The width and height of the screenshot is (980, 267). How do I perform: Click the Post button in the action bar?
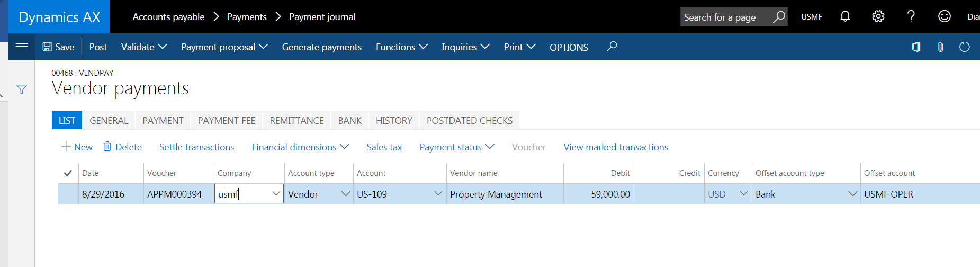pos(98,47)
